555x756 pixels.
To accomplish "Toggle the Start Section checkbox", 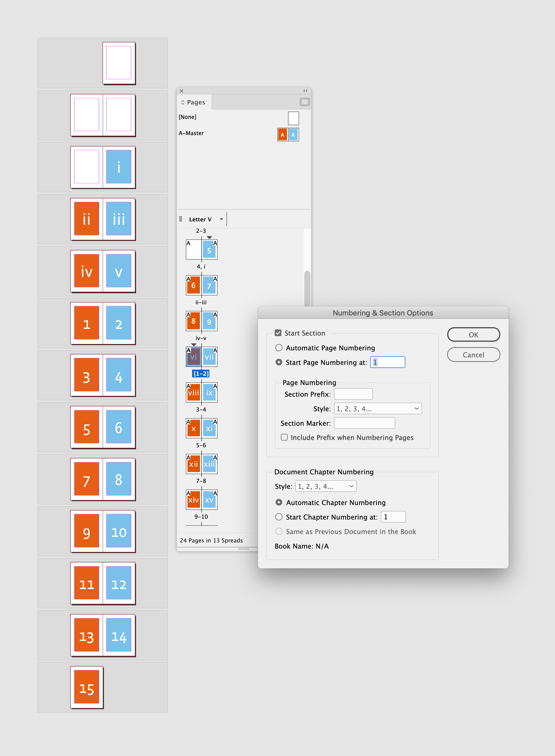I will pos(278,333).
